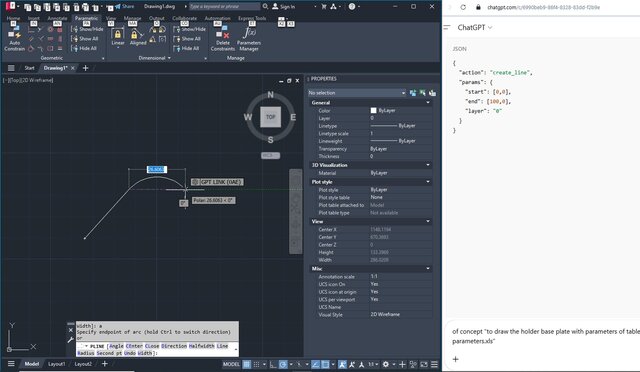
Task: Expand the Dimensional panel dropdown
Action: tap(155, 58)
